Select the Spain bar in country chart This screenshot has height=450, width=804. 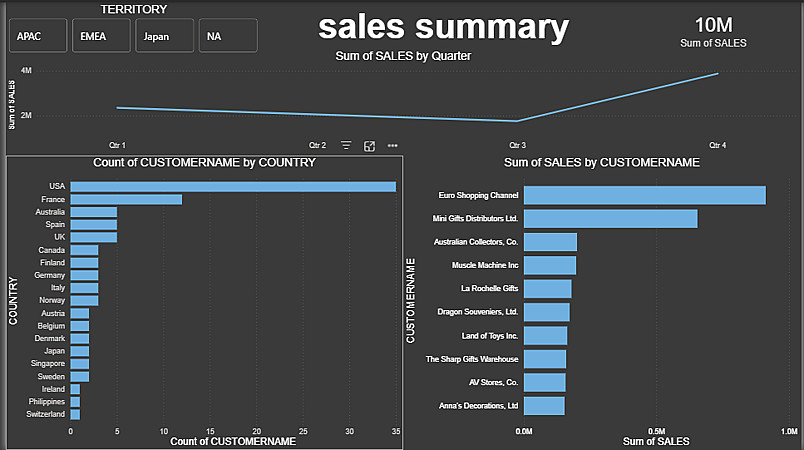click(x=94, y=224)
